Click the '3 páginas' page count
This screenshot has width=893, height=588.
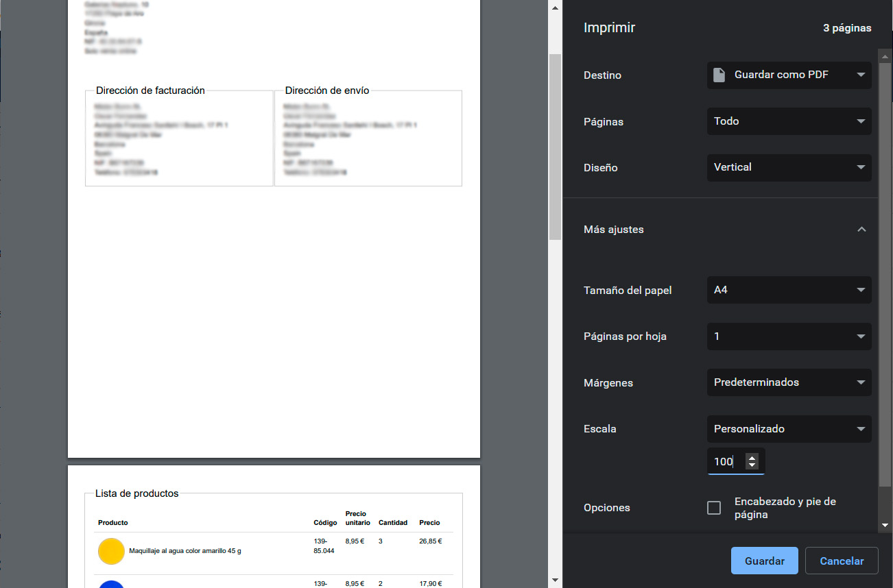point(847,29)
